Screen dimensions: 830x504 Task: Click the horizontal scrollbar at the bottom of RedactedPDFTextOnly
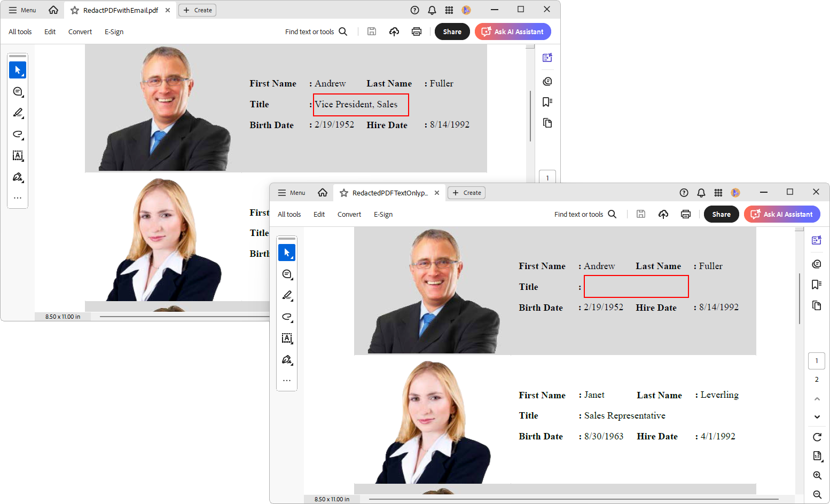(x=571, y=499)
